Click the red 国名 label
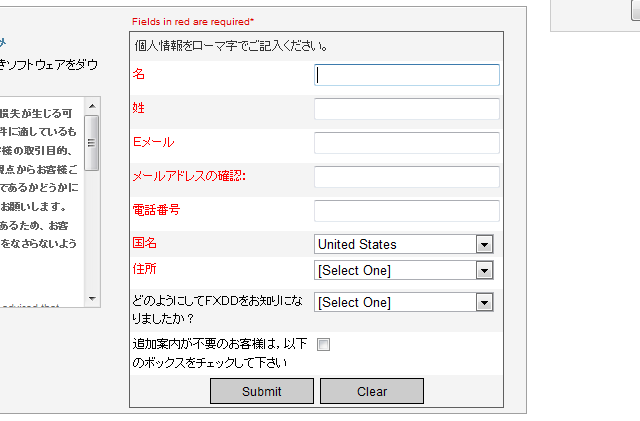 (145, 243)
